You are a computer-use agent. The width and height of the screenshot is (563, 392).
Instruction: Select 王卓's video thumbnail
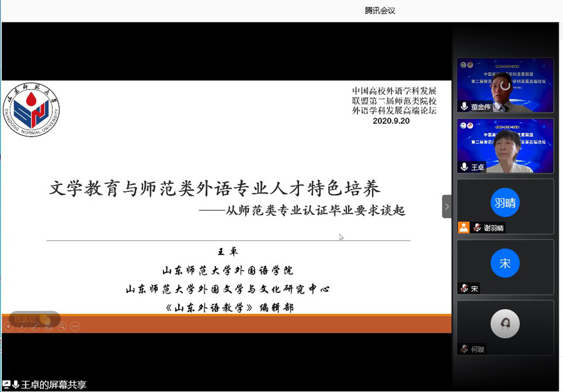[505, 145]
